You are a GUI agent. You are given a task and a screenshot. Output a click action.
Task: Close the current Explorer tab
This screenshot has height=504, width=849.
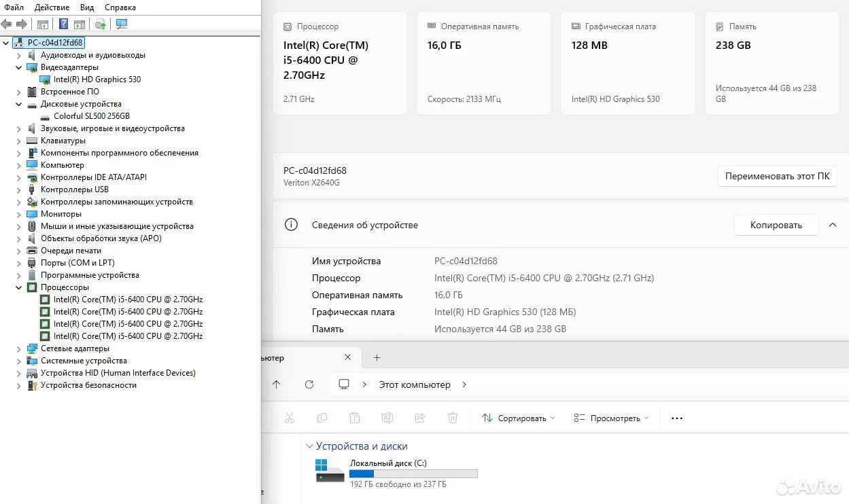click(x=348, y=357)
